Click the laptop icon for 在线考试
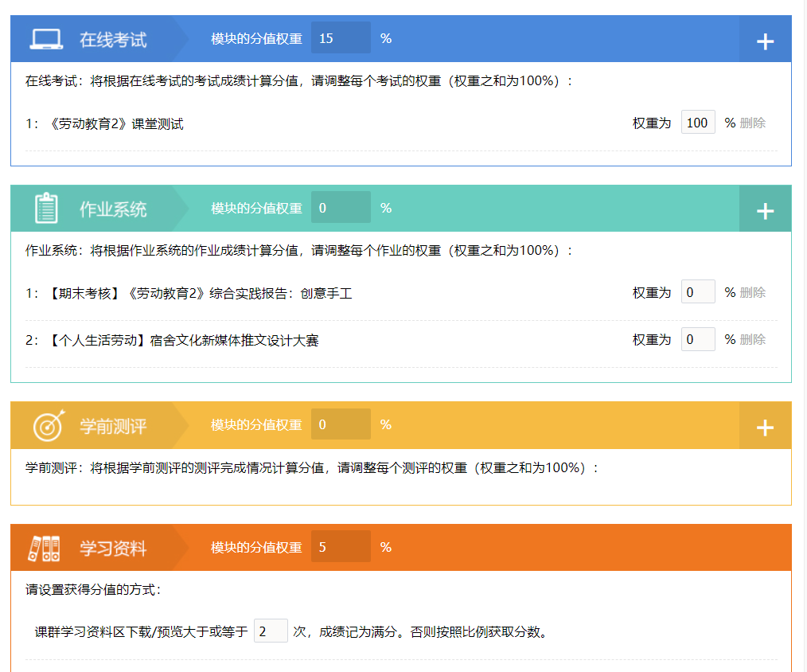The height and width of the screenshot is (672, 807). [x=46, y=39]
